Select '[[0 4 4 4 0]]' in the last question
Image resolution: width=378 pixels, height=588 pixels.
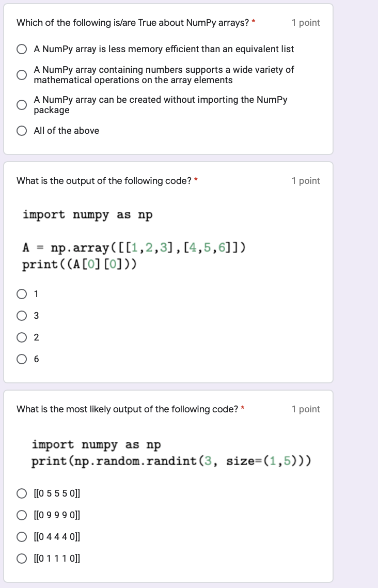21,536
